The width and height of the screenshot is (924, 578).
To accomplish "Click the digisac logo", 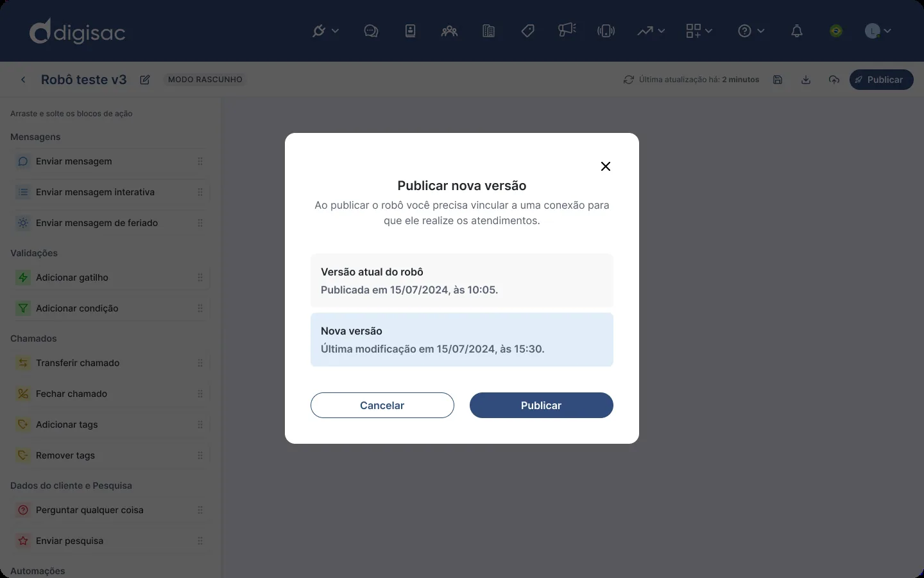I will (x=77, y=31).
